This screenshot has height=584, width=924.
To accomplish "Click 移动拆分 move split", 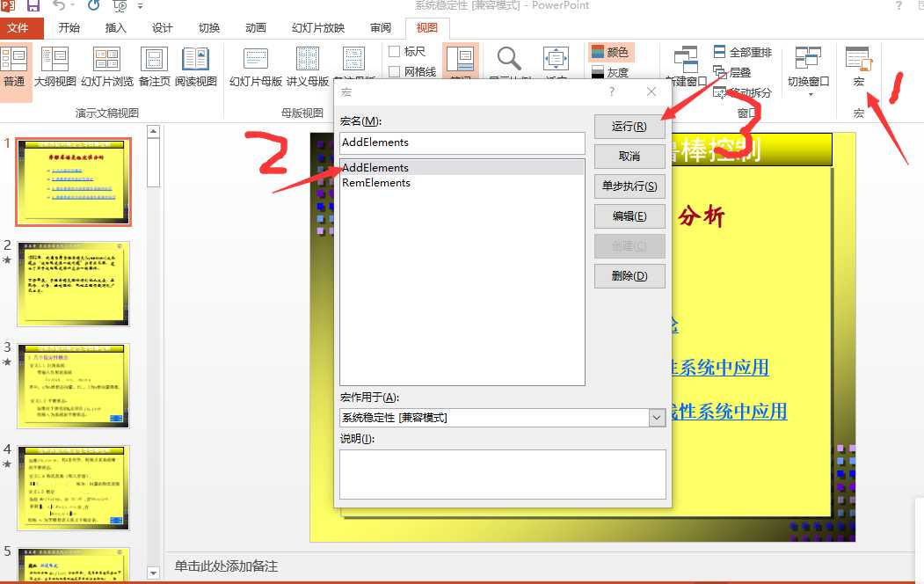I will pos(743,92).
